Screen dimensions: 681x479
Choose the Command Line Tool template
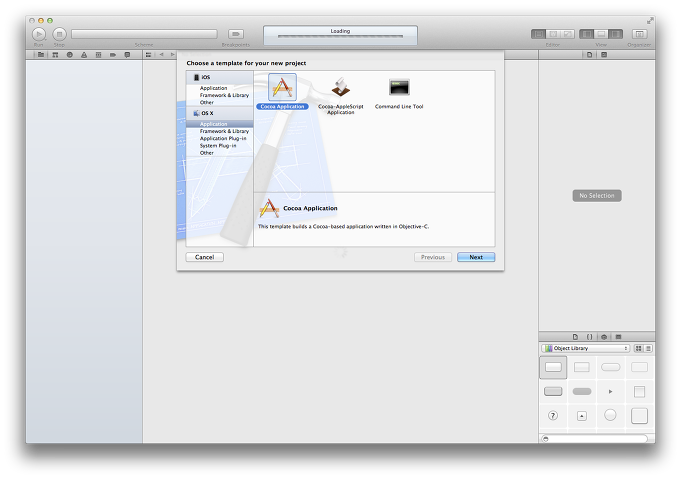399,93
